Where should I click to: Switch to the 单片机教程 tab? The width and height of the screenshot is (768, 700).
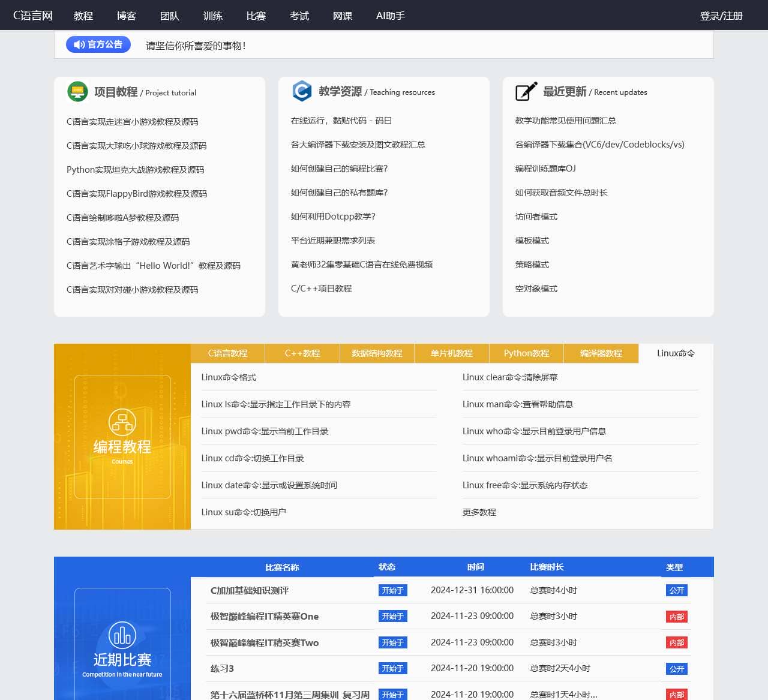coord(451,353)
